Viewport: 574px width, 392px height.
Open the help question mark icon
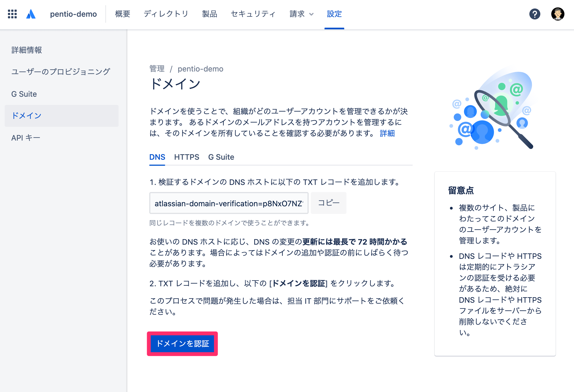pos(535,14)
